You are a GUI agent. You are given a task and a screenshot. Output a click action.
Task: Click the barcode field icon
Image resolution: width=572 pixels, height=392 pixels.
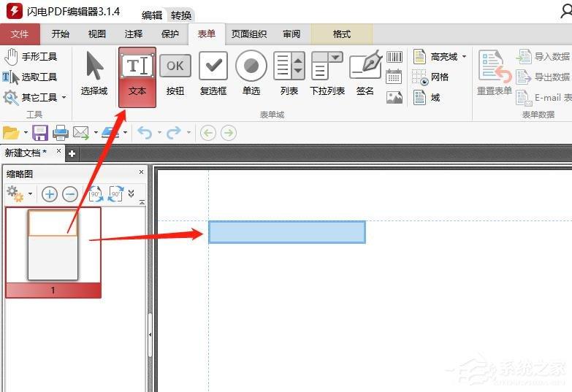(x=394, y=57)
